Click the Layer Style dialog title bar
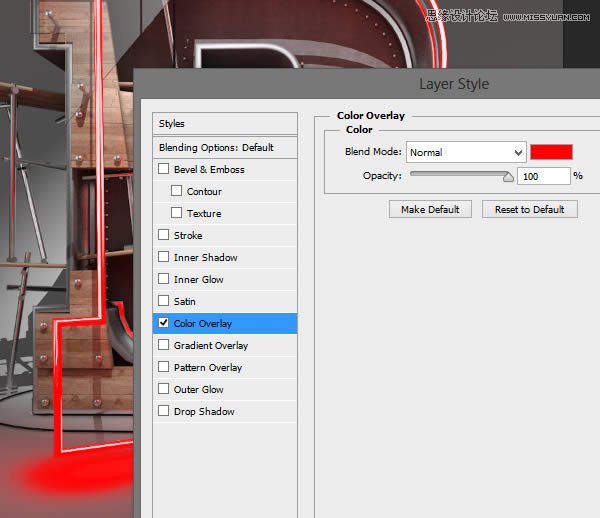Screen dimensions: 600x518 coord(367,84)
